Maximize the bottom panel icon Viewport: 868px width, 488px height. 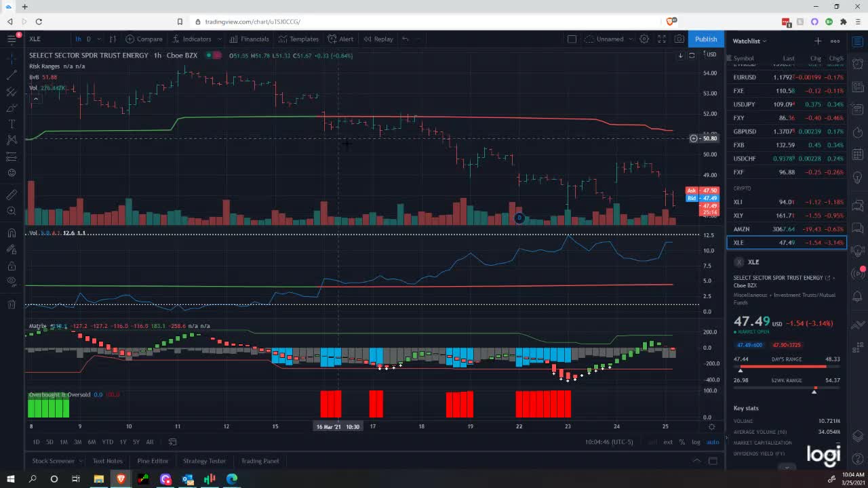[x=713, y=461]
